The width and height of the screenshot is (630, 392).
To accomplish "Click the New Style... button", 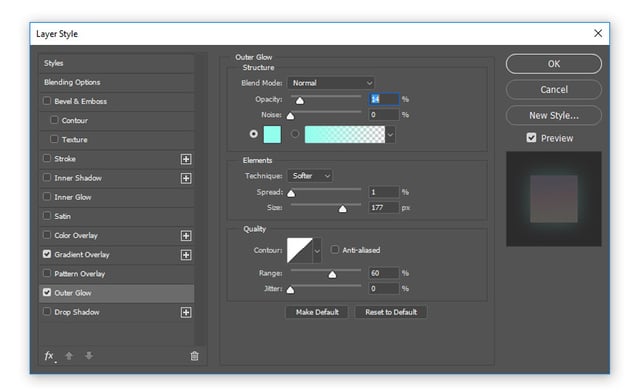I will [x=554, y=116].
